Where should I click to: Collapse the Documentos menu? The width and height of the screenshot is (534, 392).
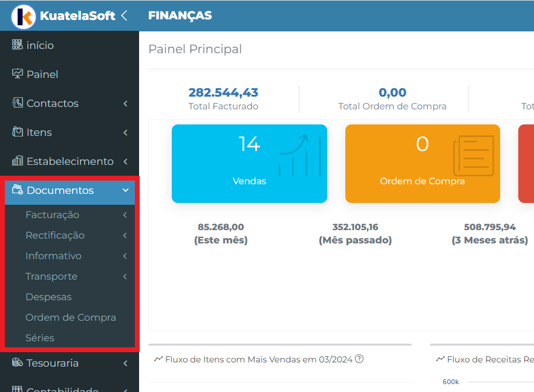(x=126, y=190)
